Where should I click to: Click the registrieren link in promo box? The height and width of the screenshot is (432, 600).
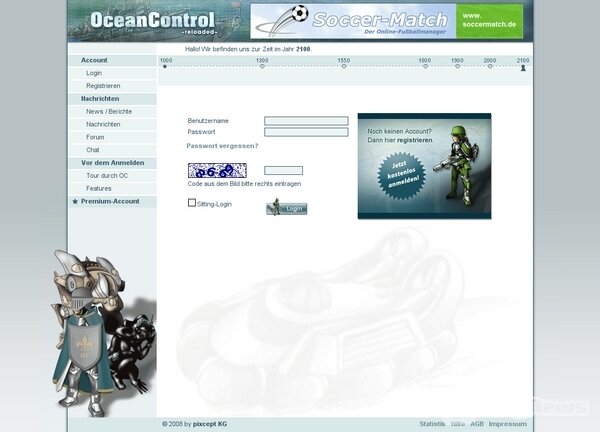(414, 140)
